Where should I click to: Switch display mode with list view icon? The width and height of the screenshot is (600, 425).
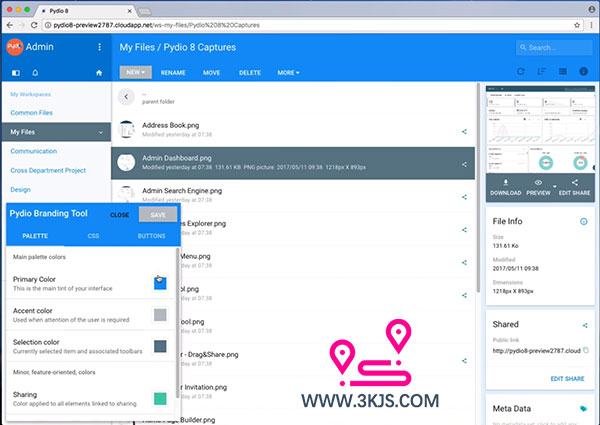point(562,72)
